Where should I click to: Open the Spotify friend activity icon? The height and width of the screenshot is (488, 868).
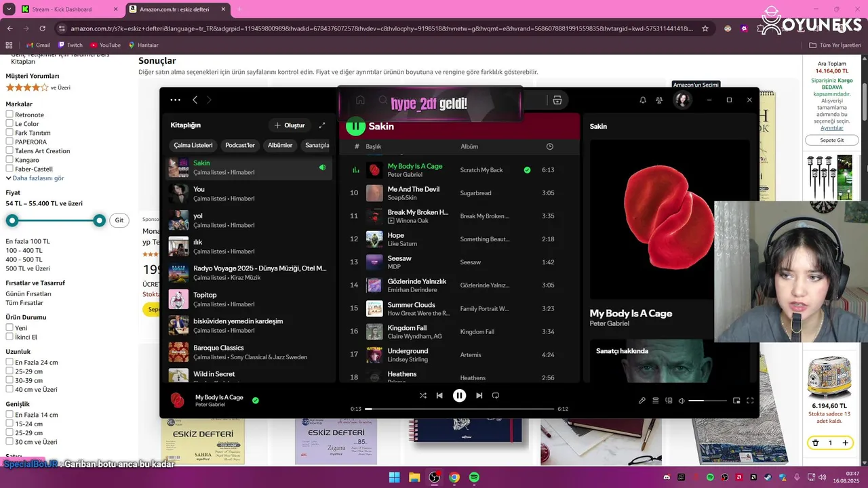click(659, 100)
